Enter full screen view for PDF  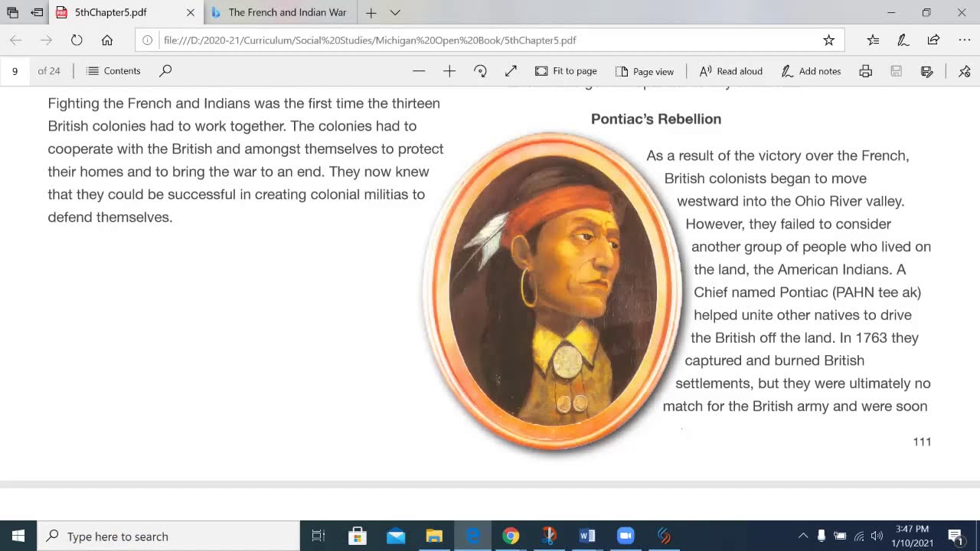[511, 70]
